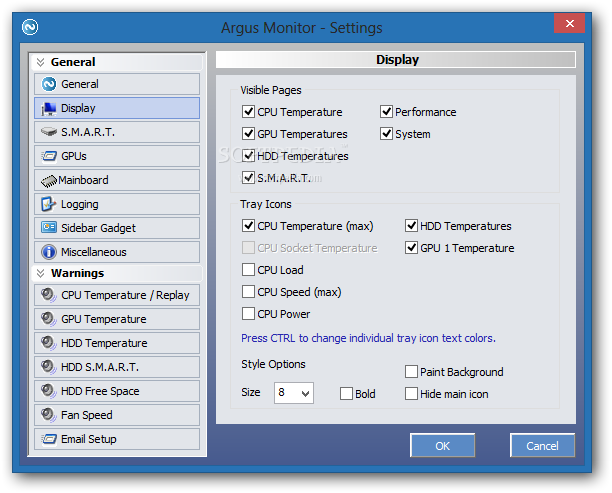Uncheck the Performance page checkbox
612x493 pixels.
pyautogui.click(x=386, y=112)
